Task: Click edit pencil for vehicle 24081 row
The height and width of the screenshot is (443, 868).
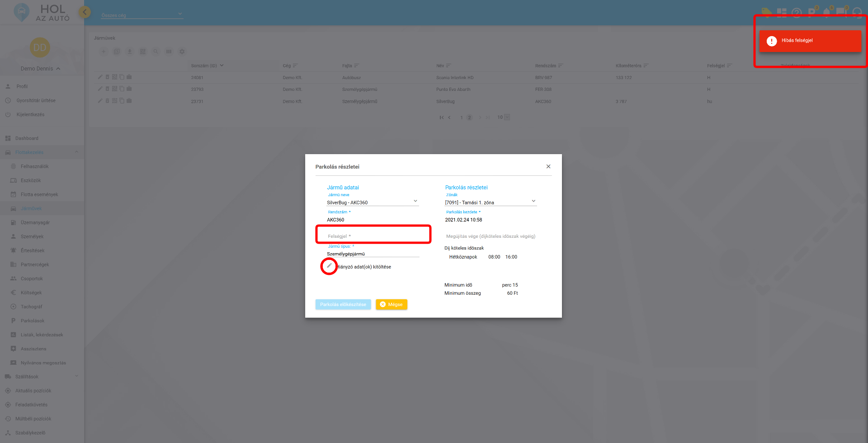Action: click(x=100, y=77)
